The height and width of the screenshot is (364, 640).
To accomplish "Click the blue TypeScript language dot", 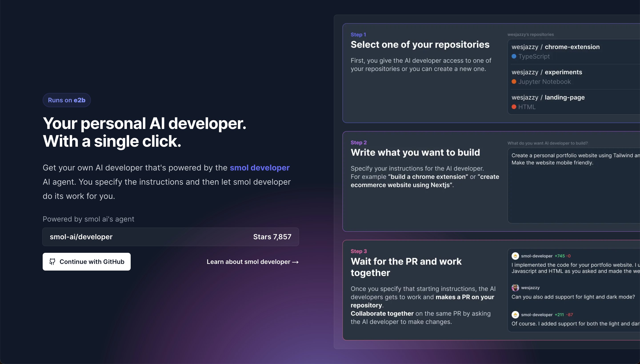I will pyautogui.click(x=514, y=57).
